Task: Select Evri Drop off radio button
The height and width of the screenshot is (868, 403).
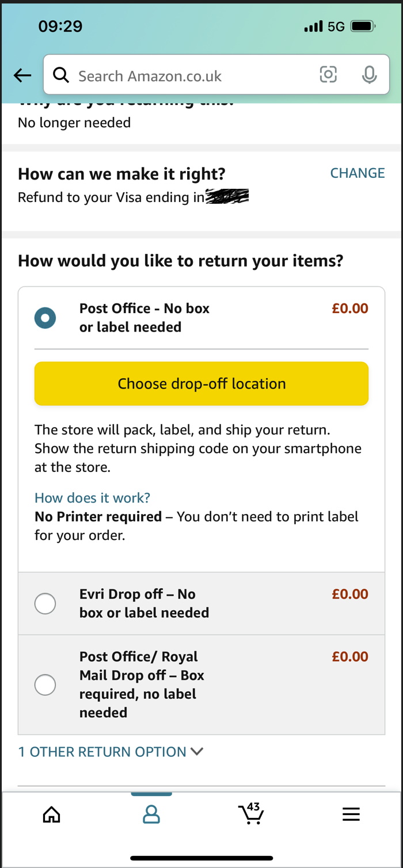Action: point(45,604)
